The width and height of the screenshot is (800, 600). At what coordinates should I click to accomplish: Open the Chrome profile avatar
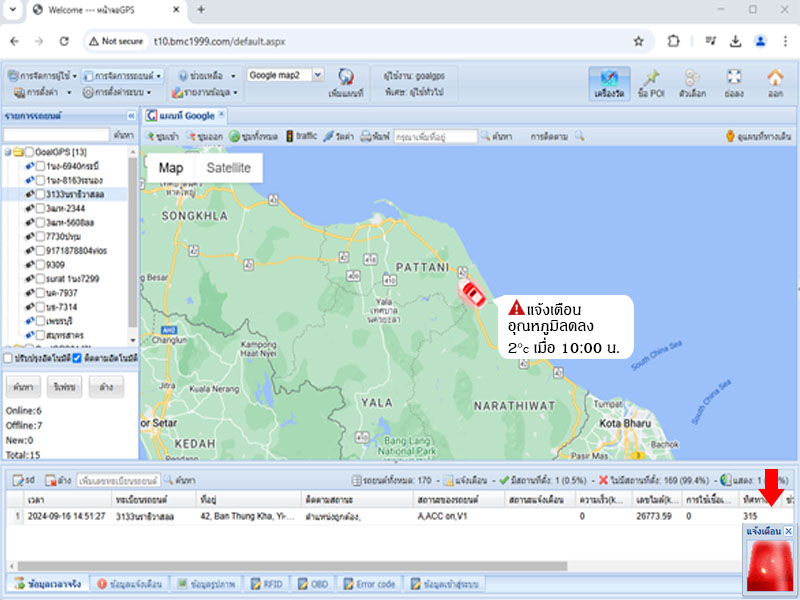click(x=760, y=41)
